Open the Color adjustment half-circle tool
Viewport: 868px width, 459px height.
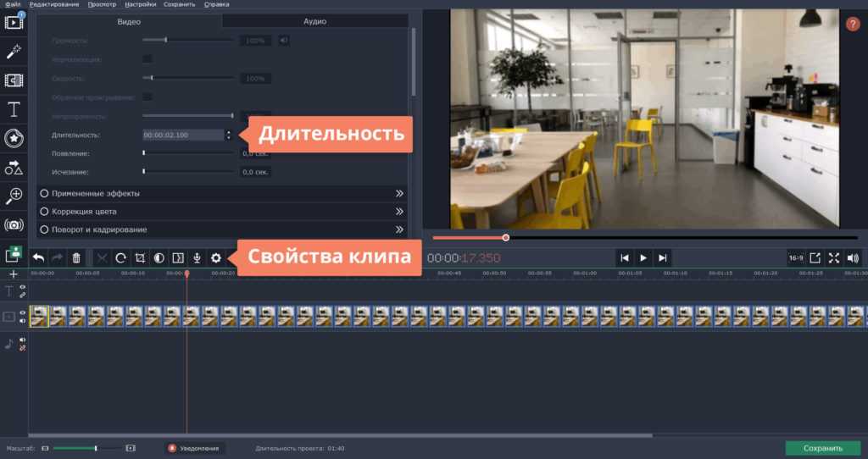pyautogui.click(x=159, y=258)
